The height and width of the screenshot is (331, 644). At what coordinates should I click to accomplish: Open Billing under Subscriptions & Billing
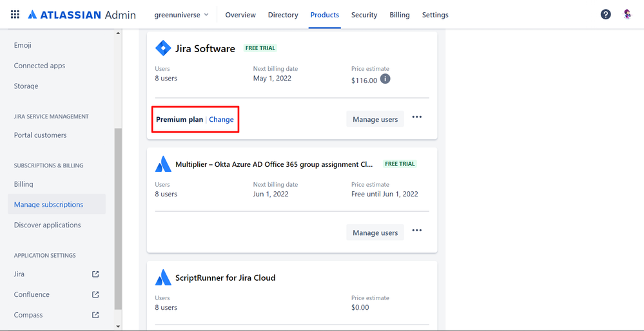[23, 184]
